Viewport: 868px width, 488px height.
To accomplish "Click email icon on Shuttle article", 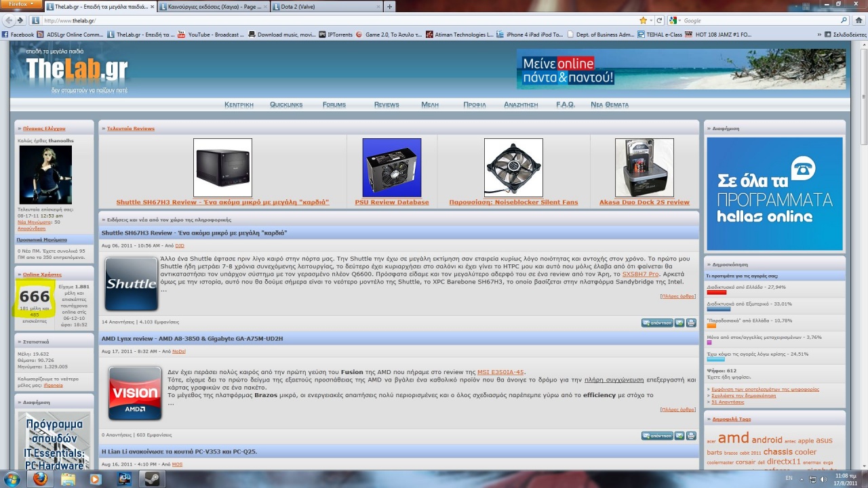I will click(x=679, y=323).
